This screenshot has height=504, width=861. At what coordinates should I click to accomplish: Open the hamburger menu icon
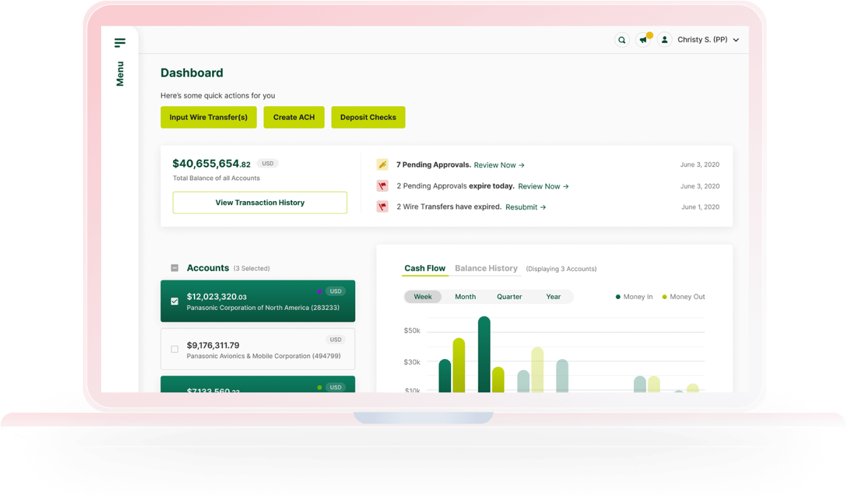coord(119,43)
